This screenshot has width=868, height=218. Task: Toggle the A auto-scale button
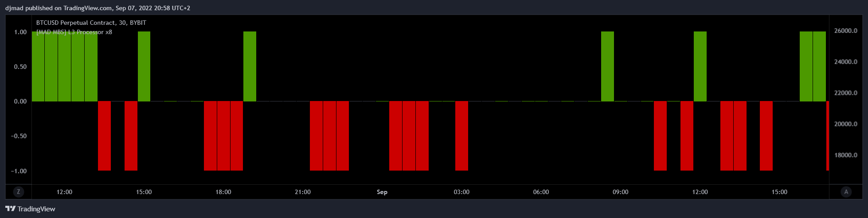pyautogui.click(x=846, y=192)
